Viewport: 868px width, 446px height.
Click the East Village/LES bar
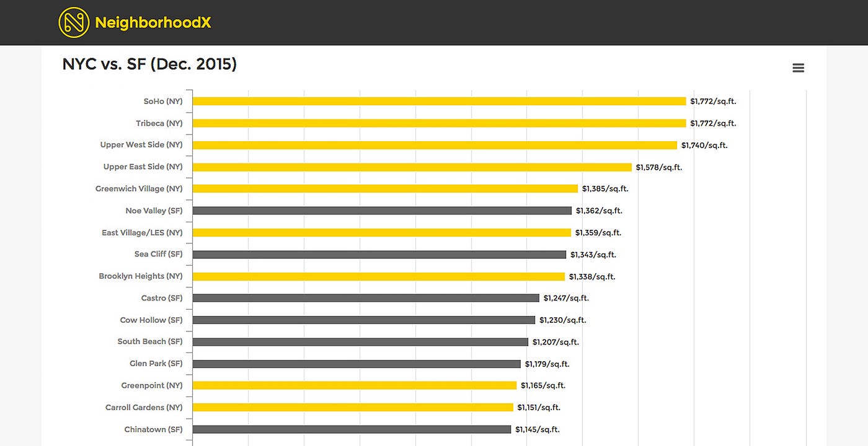point(381,233)
